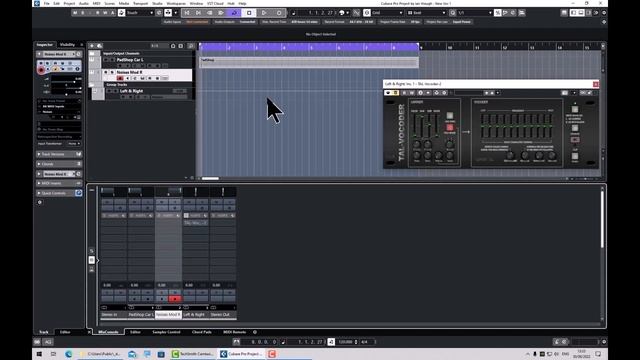Click the Audio Inputs Not Connected status

click(186, 22)
